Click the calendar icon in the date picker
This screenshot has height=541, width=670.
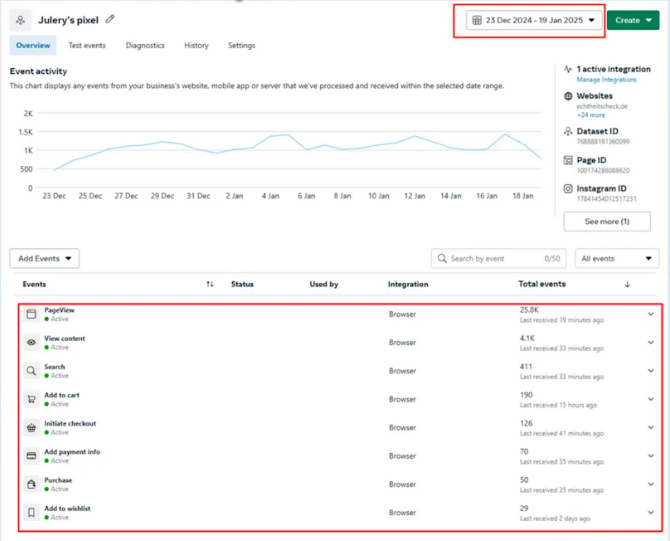click(x=477, y=20)
